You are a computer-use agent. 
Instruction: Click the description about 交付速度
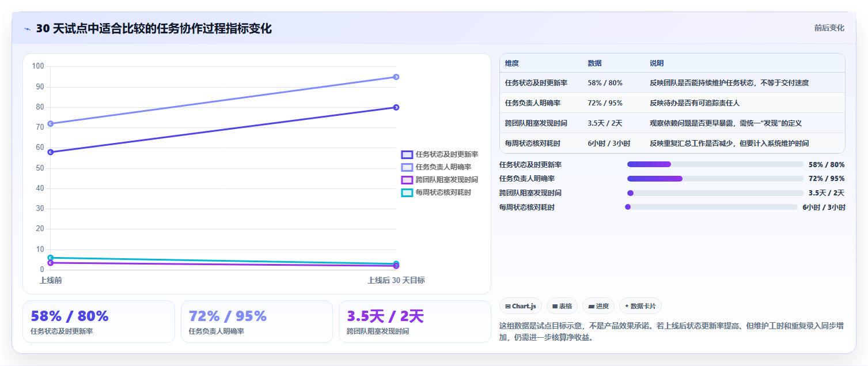pos(729,83)
